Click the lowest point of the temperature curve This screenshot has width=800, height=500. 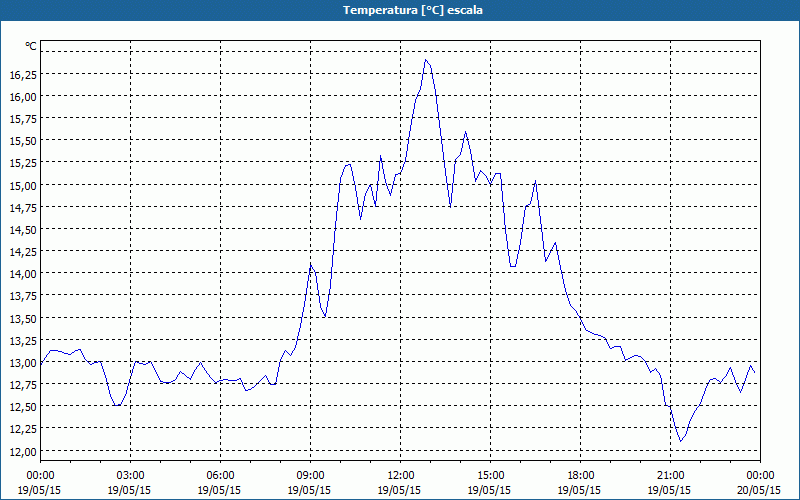[680, 441]
